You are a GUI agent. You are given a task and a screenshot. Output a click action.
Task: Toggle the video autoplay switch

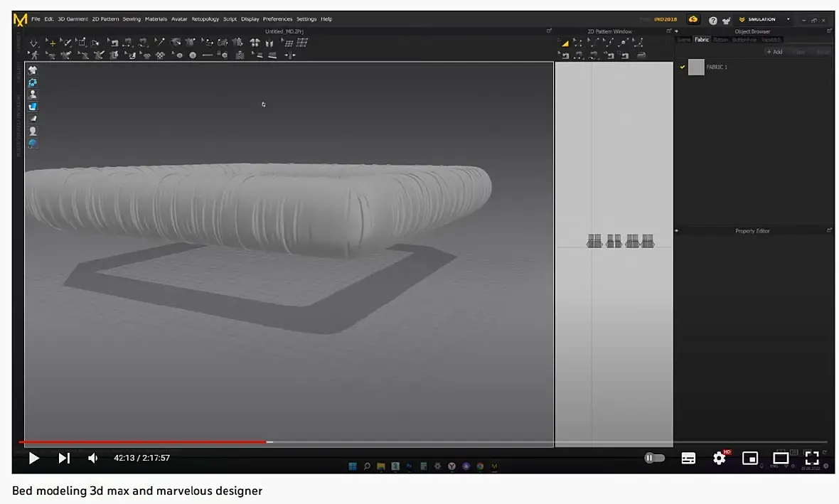point(654,458)
